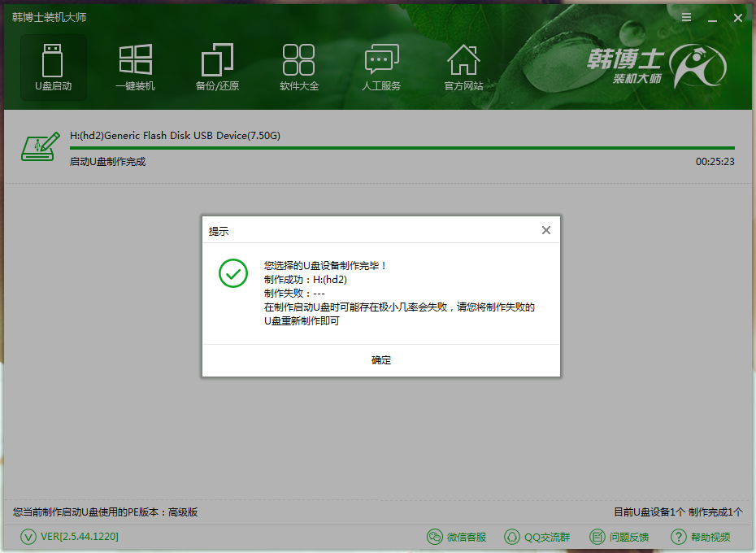Switch to 备份/还原 tab
Image resolution: width=756 pixels, height=553 pixels.
[x=217, y=67]
